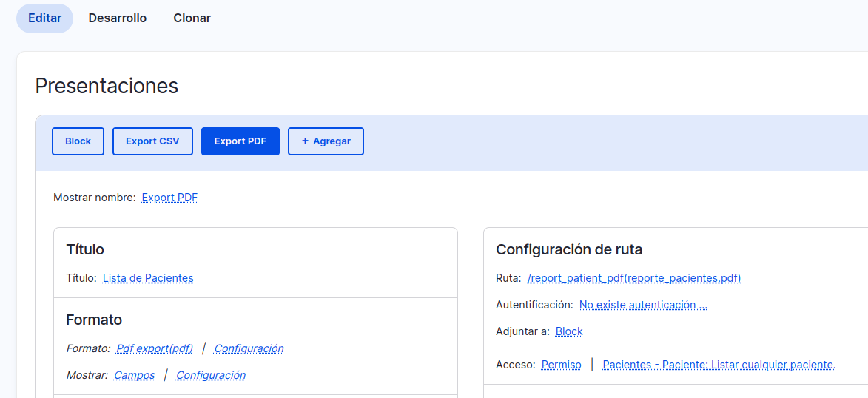Switch to the Export CSV display
This screenshot has height=398, width=868.
152,141
